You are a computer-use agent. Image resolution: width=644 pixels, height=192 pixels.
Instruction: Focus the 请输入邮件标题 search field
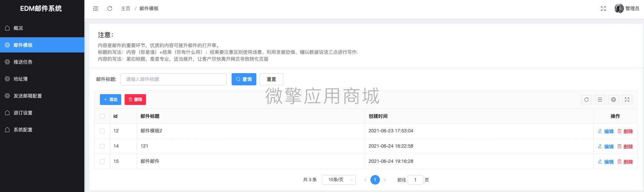point(173,79)
